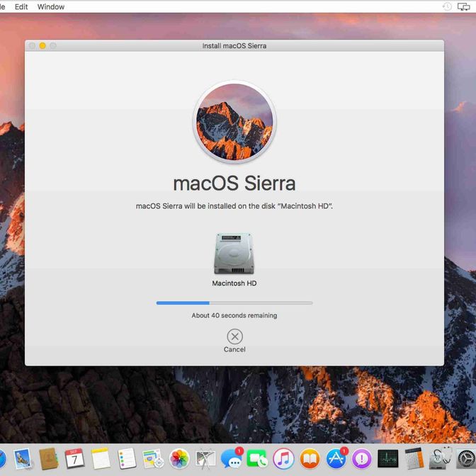Open the Edit menu
This screenshot has height=476, width=476.
[21, 6]
